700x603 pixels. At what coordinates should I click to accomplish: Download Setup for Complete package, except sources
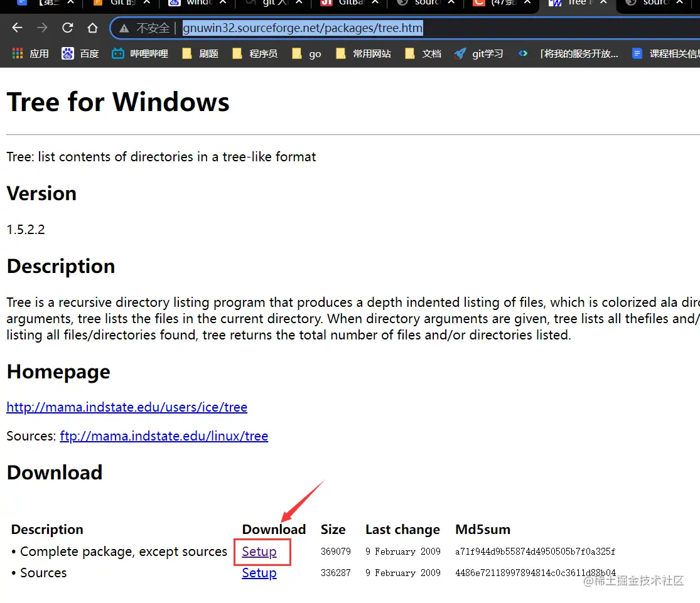(259, 552)
